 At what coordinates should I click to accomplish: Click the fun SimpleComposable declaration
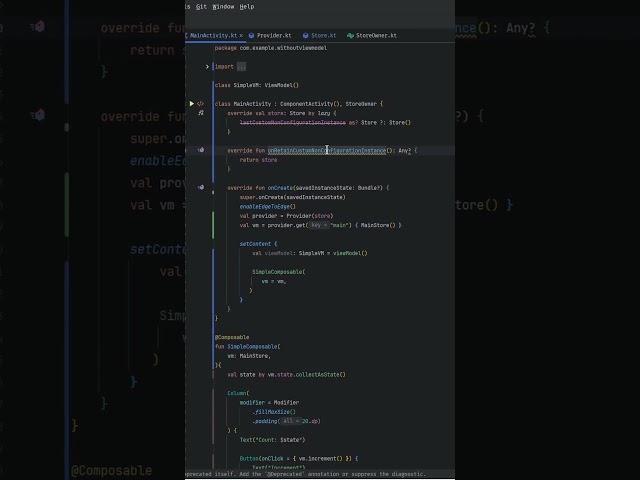pyautogui.click(x=247, y=347)
